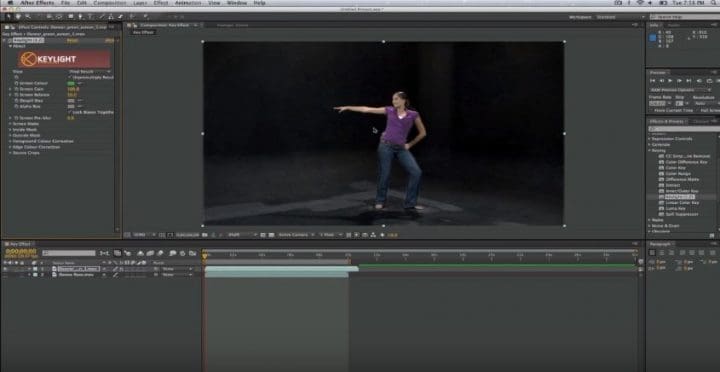Expand Source Crops group

click(10, 152)
